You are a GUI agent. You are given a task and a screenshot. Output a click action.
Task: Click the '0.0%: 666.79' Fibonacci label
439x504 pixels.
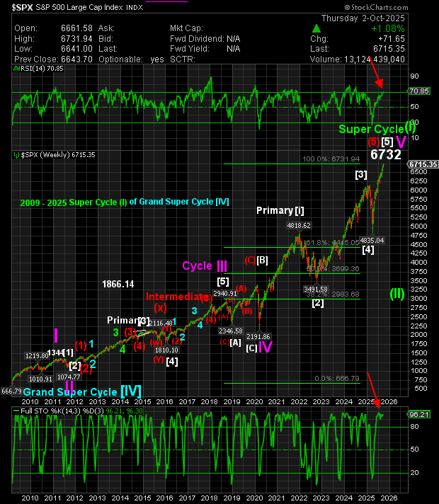pyautogui.click(x=337, y=379)
